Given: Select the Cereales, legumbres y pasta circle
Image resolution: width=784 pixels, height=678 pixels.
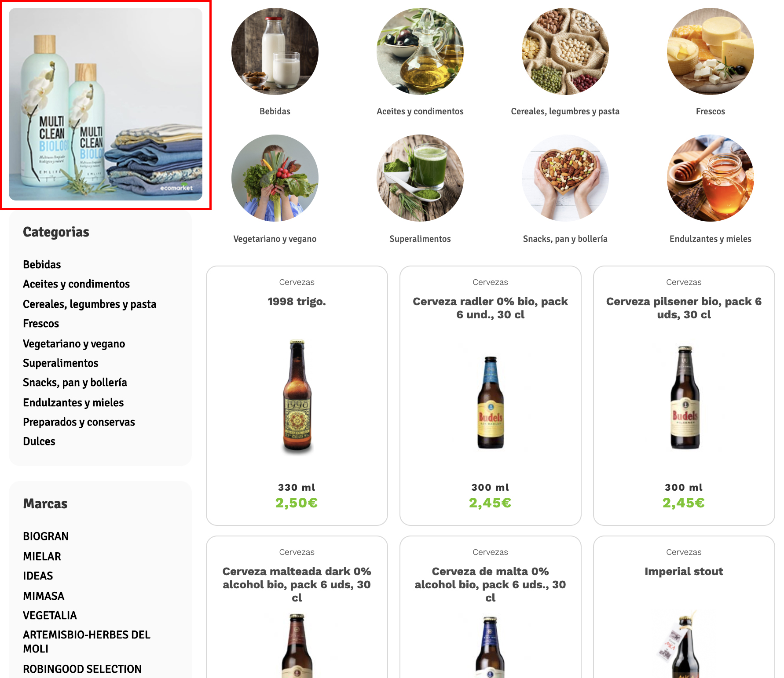Looking at the screenshot, I should click(x=565, y=51).
